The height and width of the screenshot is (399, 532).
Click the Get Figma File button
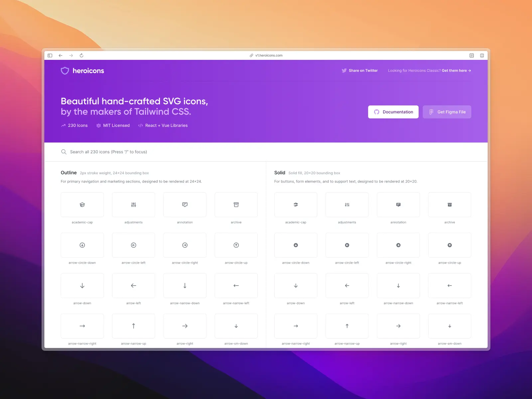(447, 112)
